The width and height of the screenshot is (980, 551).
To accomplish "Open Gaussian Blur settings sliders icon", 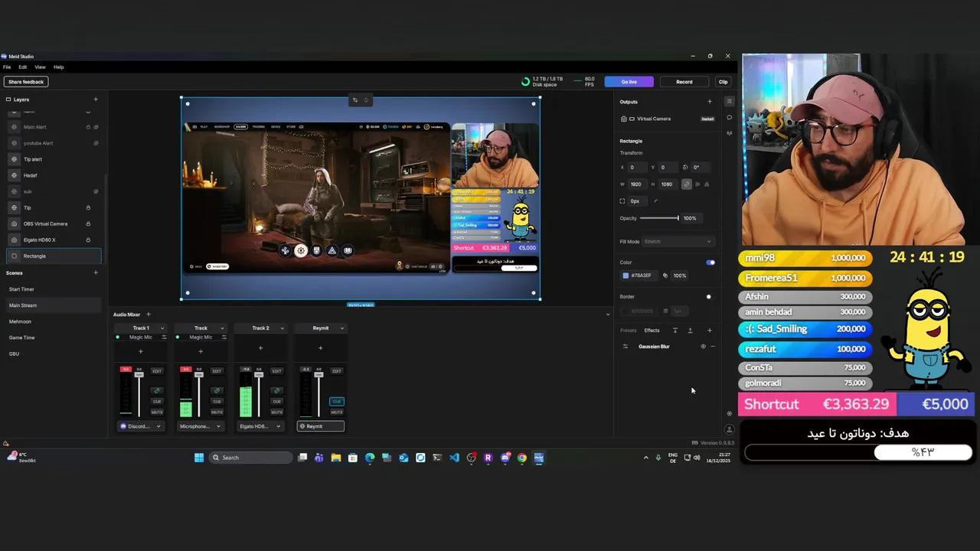I will [x=625, y=347].
